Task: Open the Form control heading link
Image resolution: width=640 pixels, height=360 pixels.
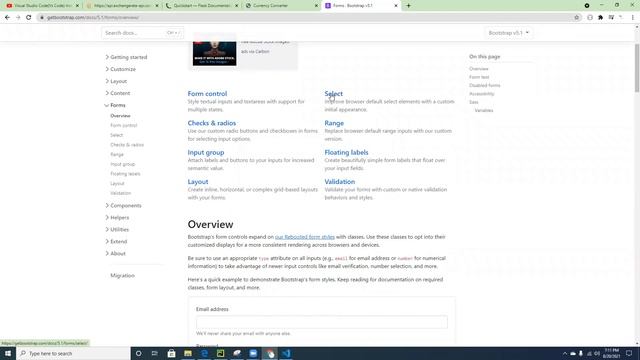Action: click(207, 93)
